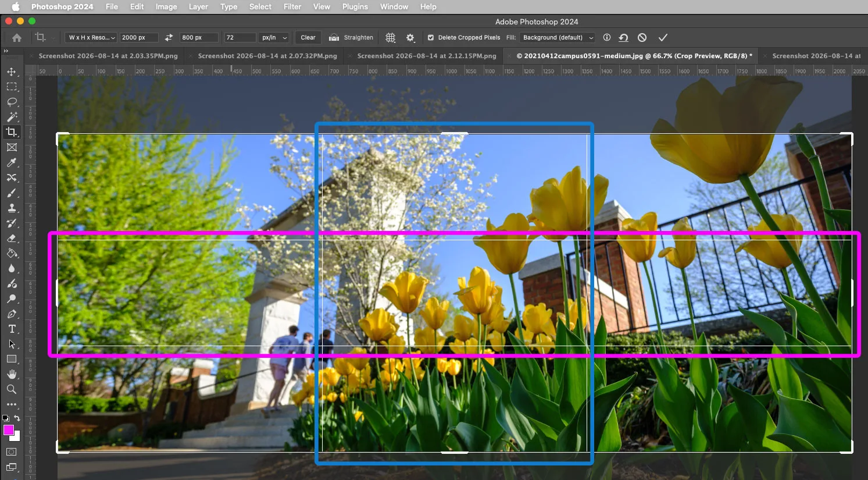Close the 20210412campus0591-medium.jpg document tab
The height and width of the screenshot is (480, 868).
click(510, 56)
